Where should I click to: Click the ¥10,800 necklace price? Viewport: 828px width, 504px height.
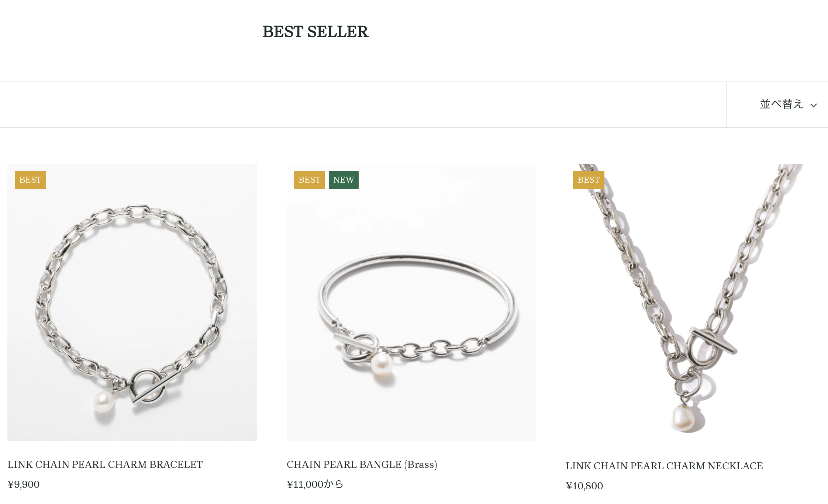(x=584, y=486)
